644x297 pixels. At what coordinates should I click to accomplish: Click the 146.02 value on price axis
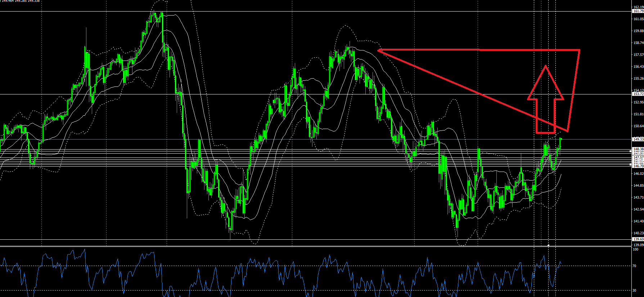coord(638,174)
